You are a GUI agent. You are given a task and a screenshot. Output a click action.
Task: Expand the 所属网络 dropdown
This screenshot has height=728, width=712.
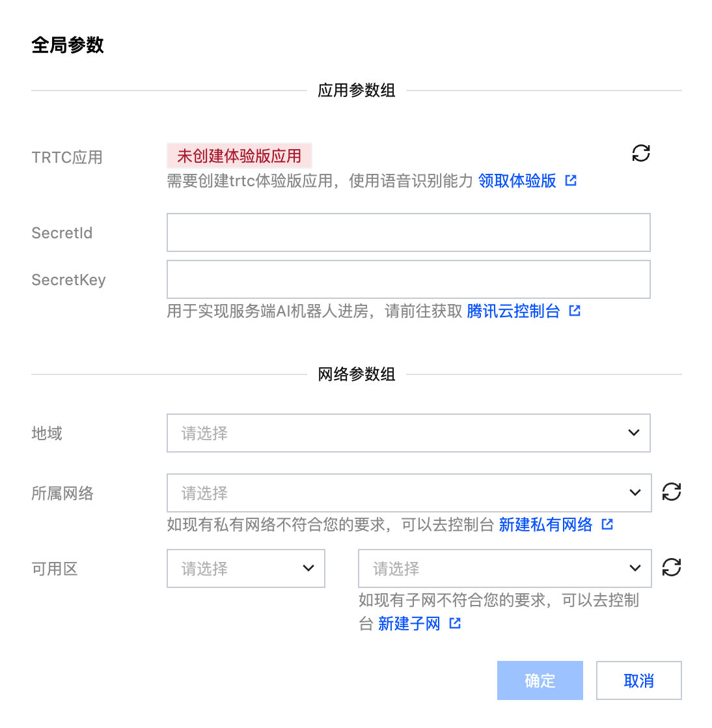pos(409,493)
